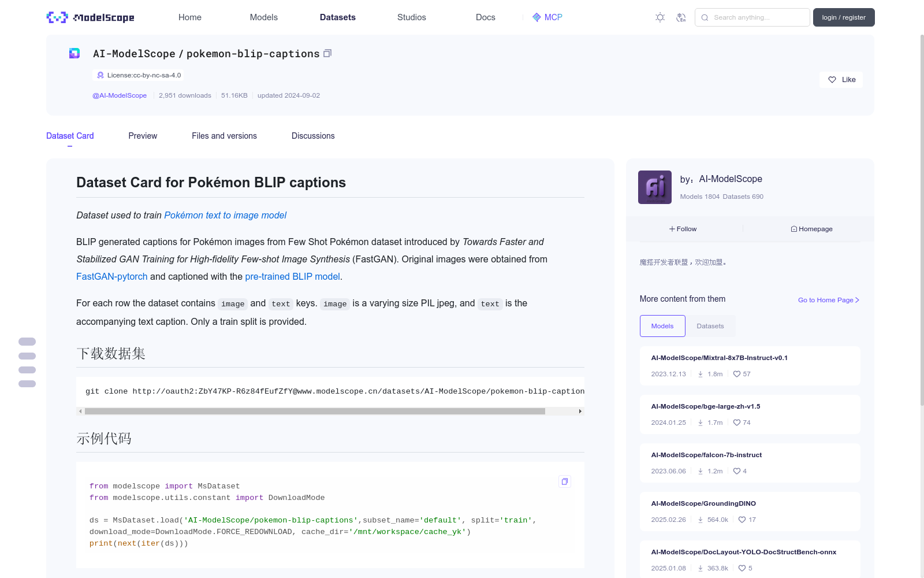Screen dimensions: 924x578
Task: Click the heart icon for Mixtral-8x7B-Instruct-v0.1
Action: coord(737,374)
